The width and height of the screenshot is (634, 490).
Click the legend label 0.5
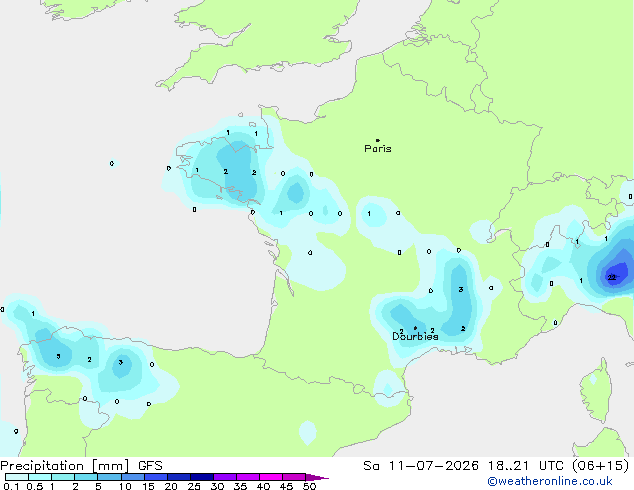(34, 486)
